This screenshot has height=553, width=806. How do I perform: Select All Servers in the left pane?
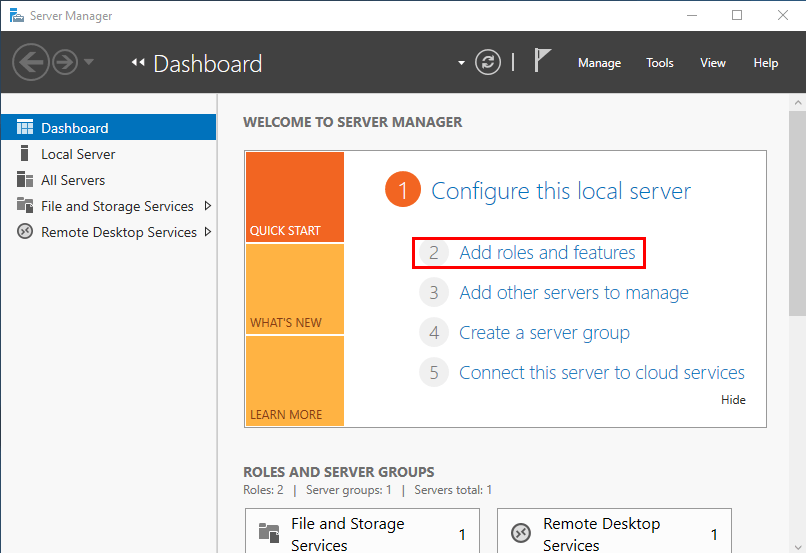tap(108, 180)
